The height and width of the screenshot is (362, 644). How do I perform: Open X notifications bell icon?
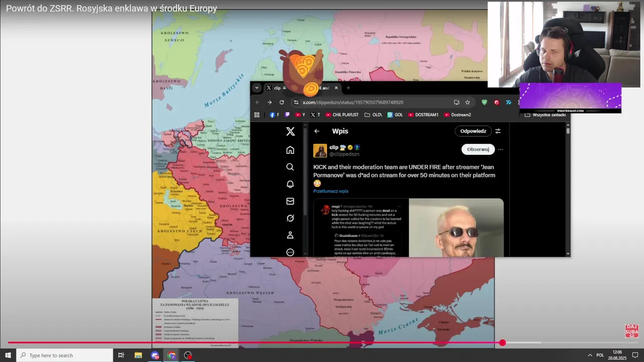point(290,184)
